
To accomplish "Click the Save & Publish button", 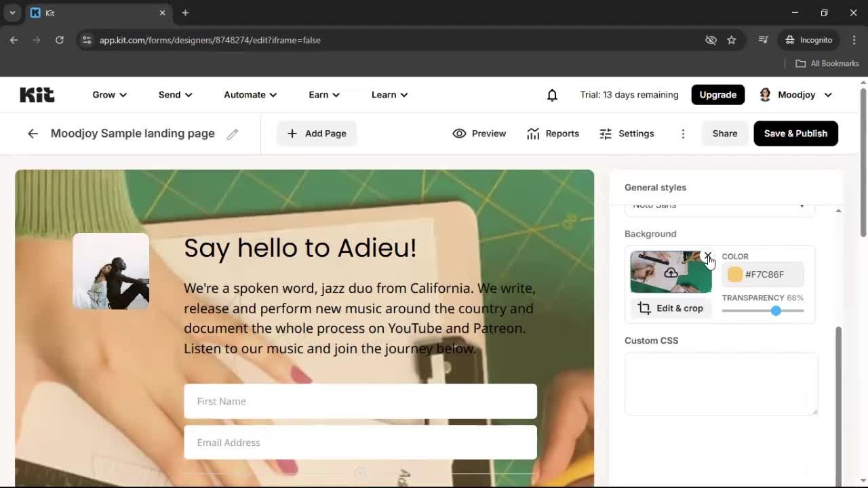I will [795, 134].
